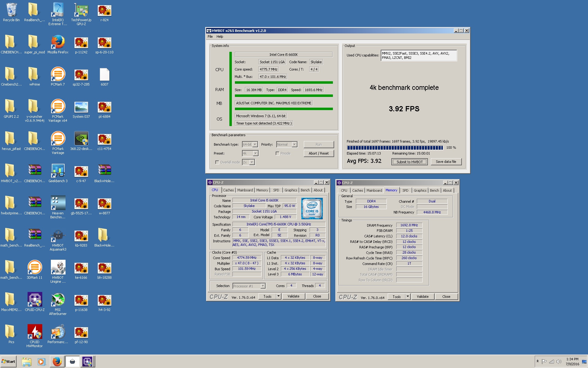Launch HWBOT Unigine shortcut
The width and height of the screenshot is (588, 368).
click(x=58, y=272)
